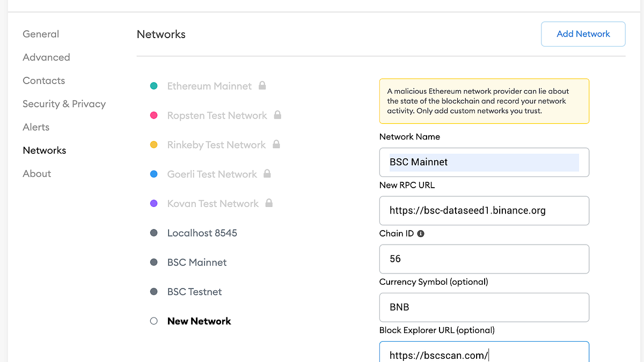Screen dimensions: 644x362
Task: Click the Chain ID info icon
Action: coord(421,234)
